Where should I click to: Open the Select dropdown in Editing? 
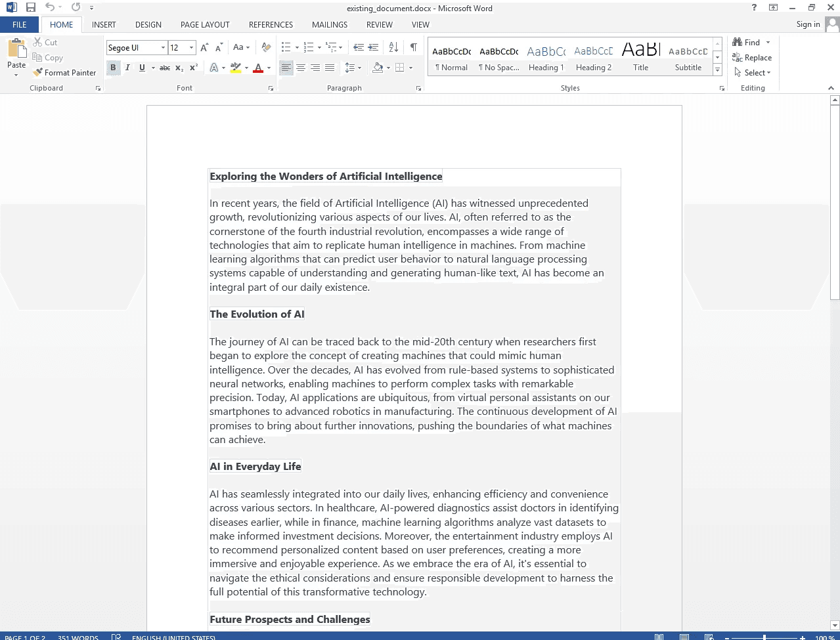coord(753,72)
